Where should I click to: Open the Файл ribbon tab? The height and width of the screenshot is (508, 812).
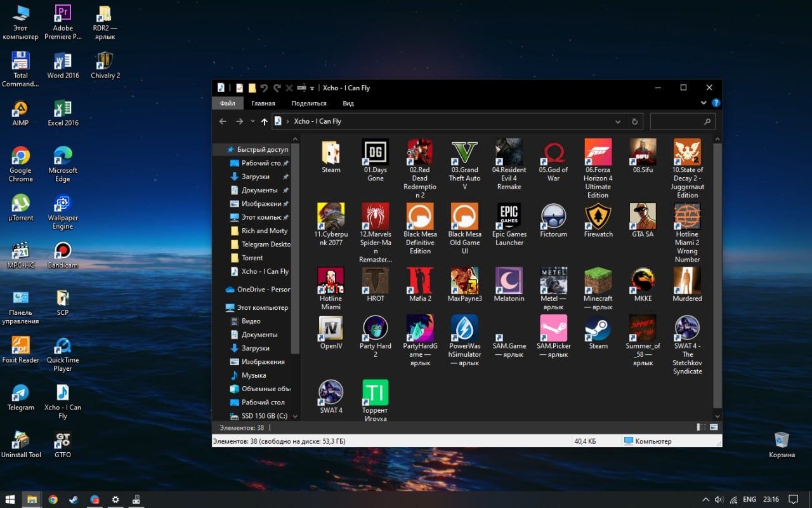[227, 104]
